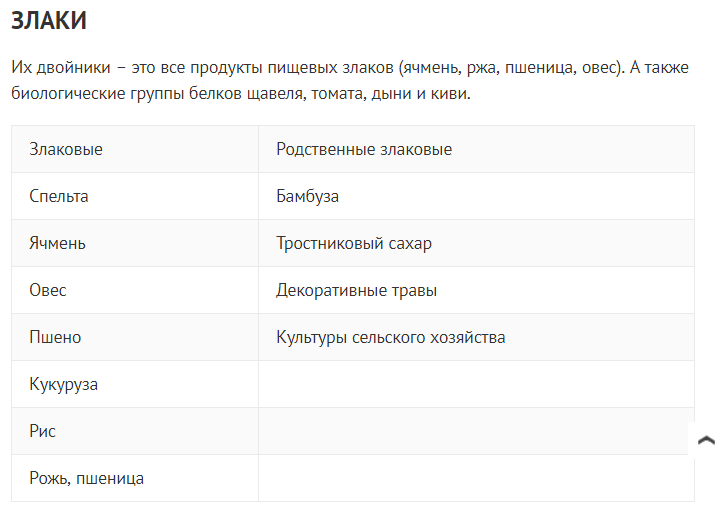727x511 pixels.
Task: Select the Кукуруза table cell
Action: (64, 385)
